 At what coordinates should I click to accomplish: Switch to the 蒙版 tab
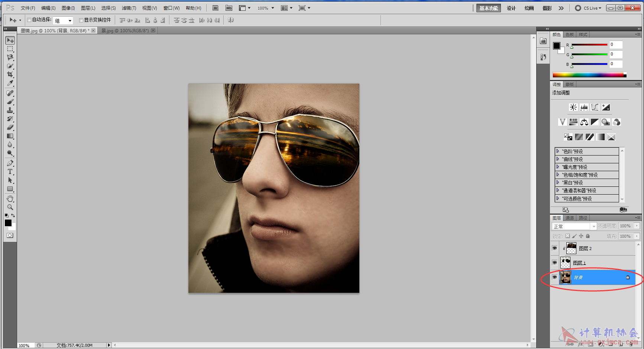pyautogui.click(x=570, y=84)
